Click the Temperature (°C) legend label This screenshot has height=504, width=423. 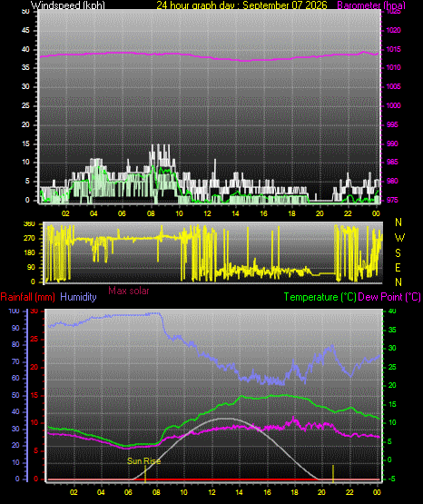point(320,297)
